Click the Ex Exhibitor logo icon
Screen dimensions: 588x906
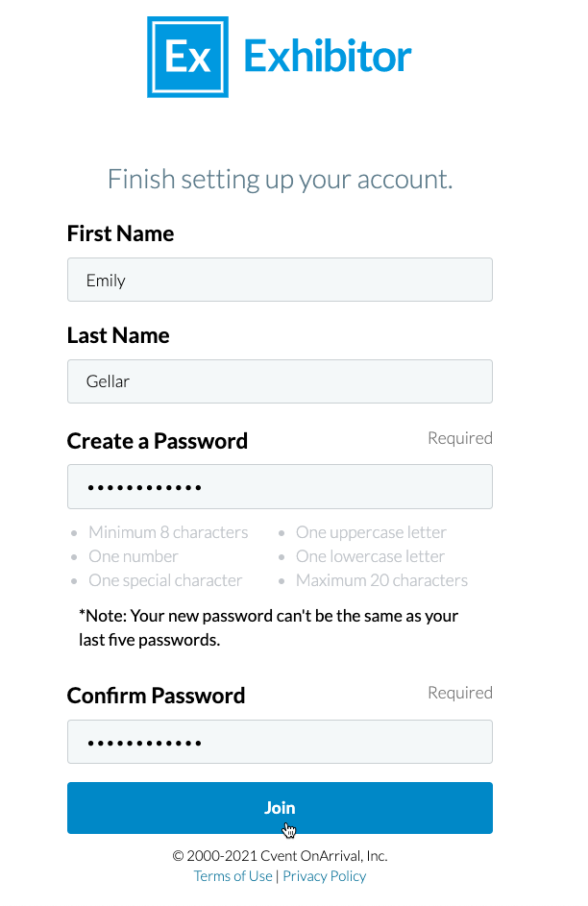tap(187, 56)
